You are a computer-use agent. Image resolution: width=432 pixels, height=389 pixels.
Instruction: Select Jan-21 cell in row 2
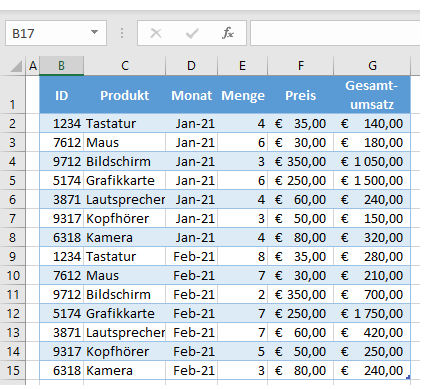pyautogui.click(x=191, y=123)
